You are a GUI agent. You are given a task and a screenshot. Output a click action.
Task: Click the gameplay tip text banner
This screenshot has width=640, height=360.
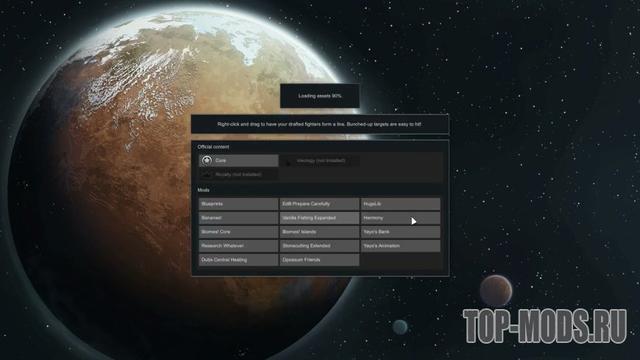coord(320,124)
